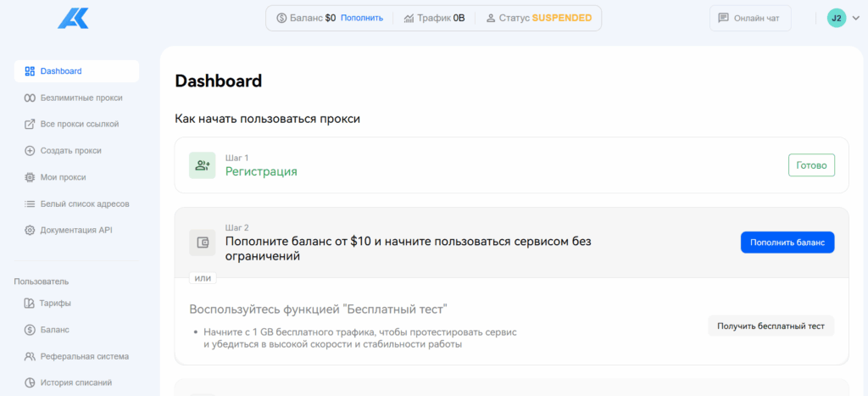Screen dimensions: 868x396
Task: Click the list icon beside Белый список адресов
Action: pyautogui.click(x=30, y=204)
